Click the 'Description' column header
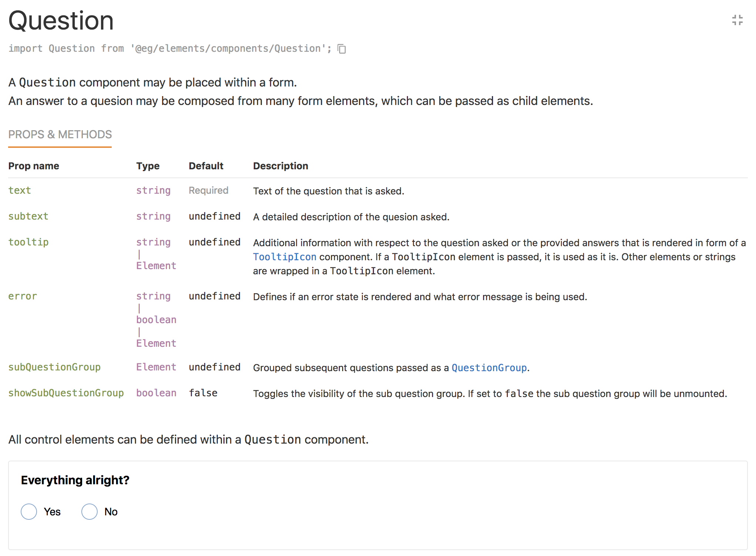Image resolution: width=756 pixels, height=556 pixels. [x=280, y=166]
